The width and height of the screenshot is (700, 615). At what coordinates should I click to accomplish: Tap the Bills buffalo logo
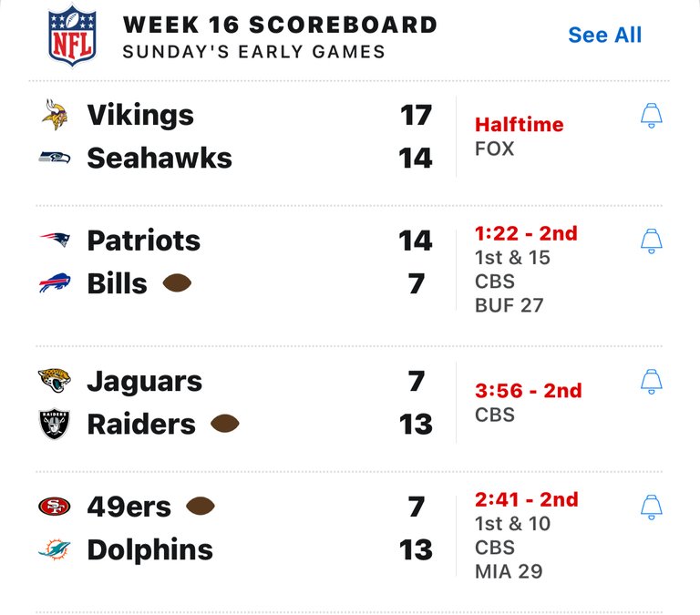(x=55, y=282)
